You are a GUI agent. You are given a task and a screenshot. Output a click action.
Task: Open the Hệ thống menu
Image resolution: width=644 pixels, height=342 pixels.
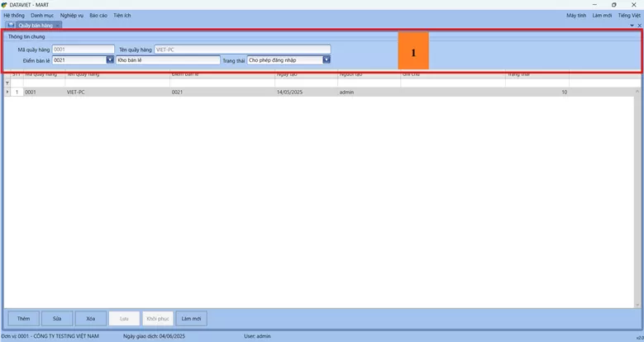coord(14,15)
